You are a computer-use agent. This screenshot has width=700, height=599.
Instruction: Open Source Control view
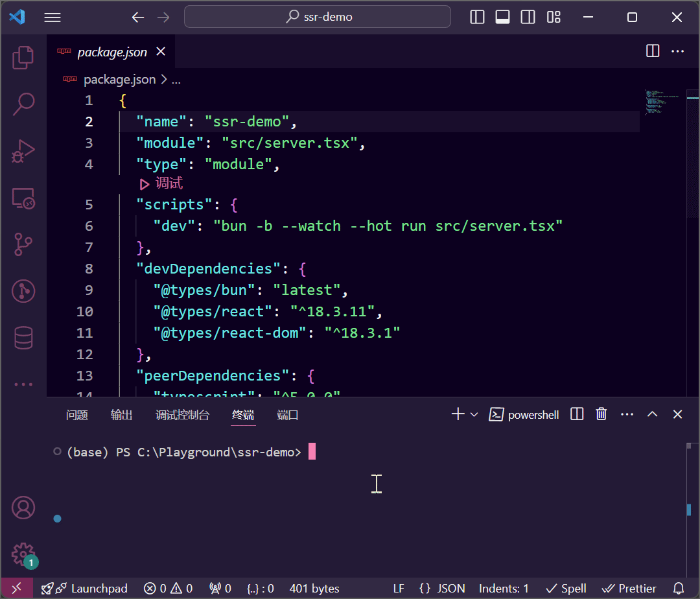[x=23, y=244]
